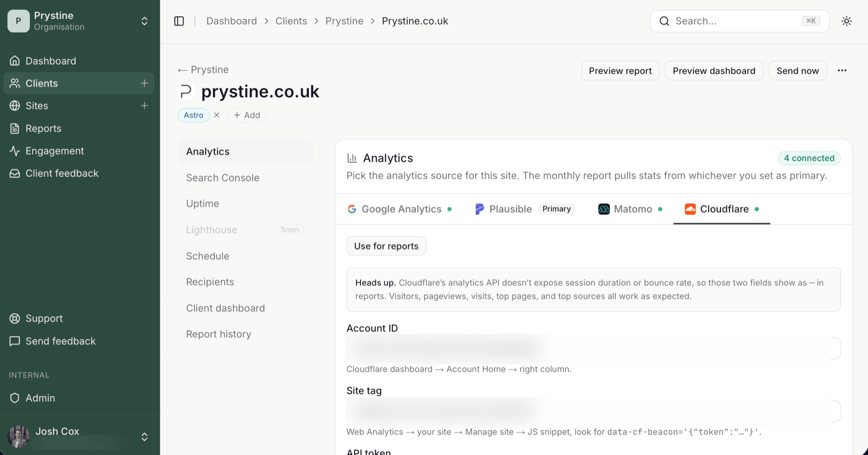
Task: Open Engagement in the sidebar
Action: 79,150
